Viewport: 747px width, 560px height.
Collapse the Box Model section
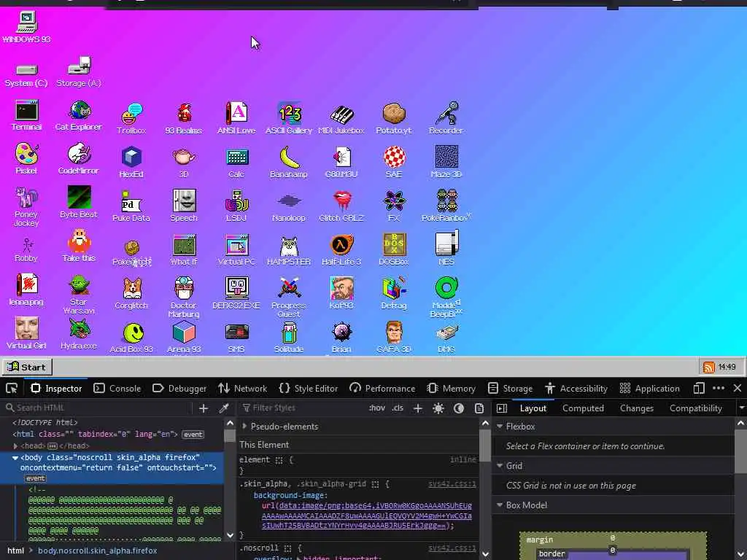coord(500,505)
